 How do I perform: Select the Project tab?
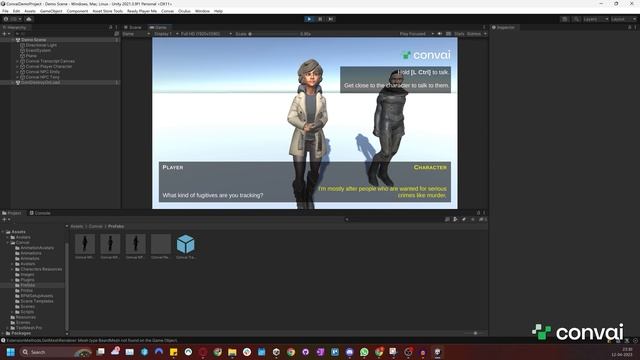click(x=12, y=213)
